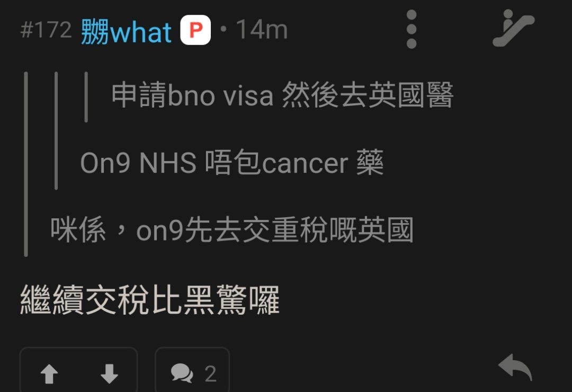Tap the #172 comment number
572x392 pixels.
(x=46, y=30)
